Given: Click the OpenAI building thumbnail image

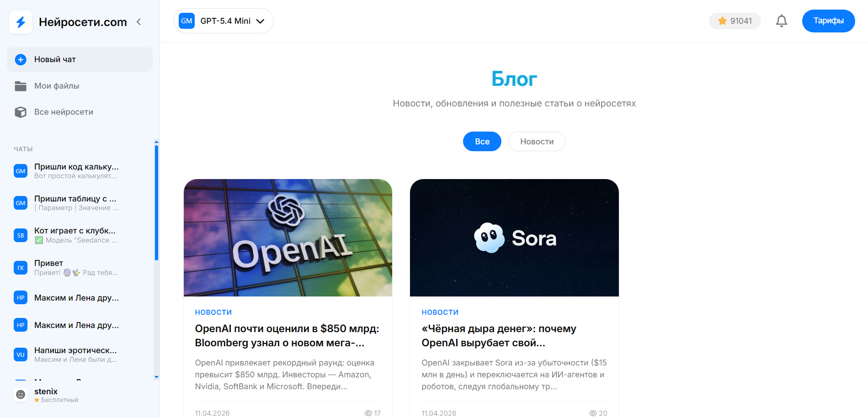Looking at the screenshot, I should pyautogui.click(x=288, y=238).
